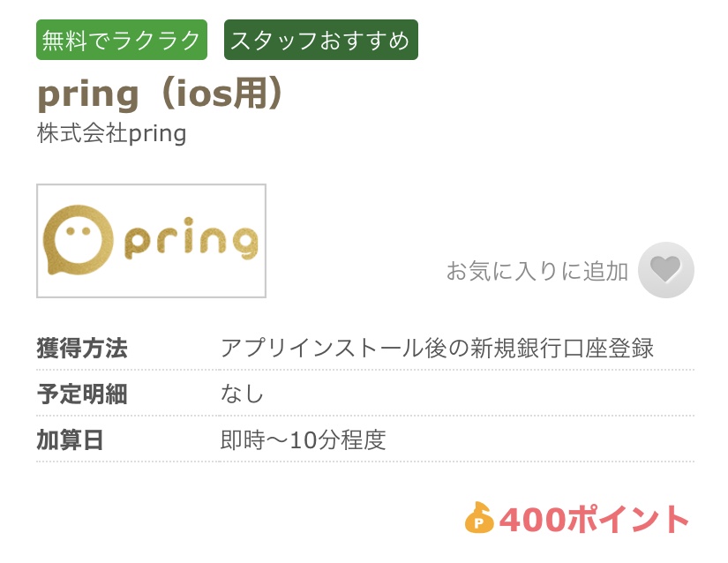Click the なし value in 予定明細 row
This screenshot has width=728, height=563.
pos(242,394)
